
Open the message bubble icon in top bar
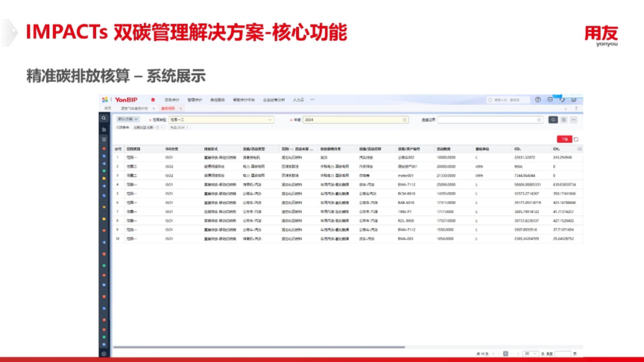[x=550, y=100]
